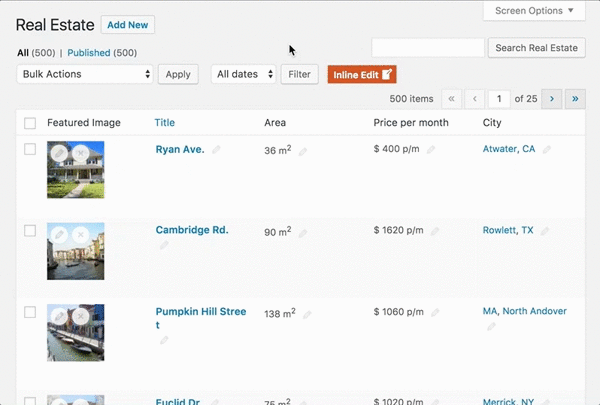Click Search Real Estate button
Viewport: 600px width, 405px height.
click(x=536, y=48)
